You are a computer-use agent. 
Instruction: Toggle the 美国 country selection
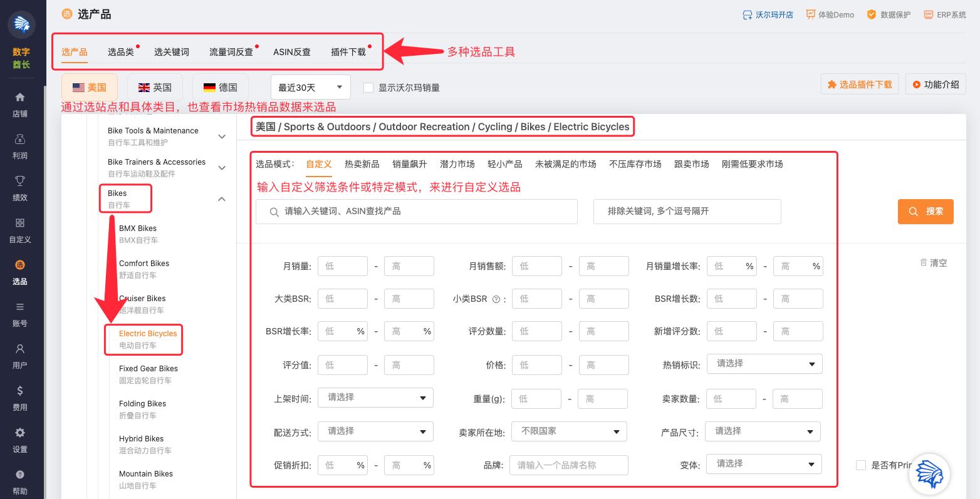tap(90, 87)
